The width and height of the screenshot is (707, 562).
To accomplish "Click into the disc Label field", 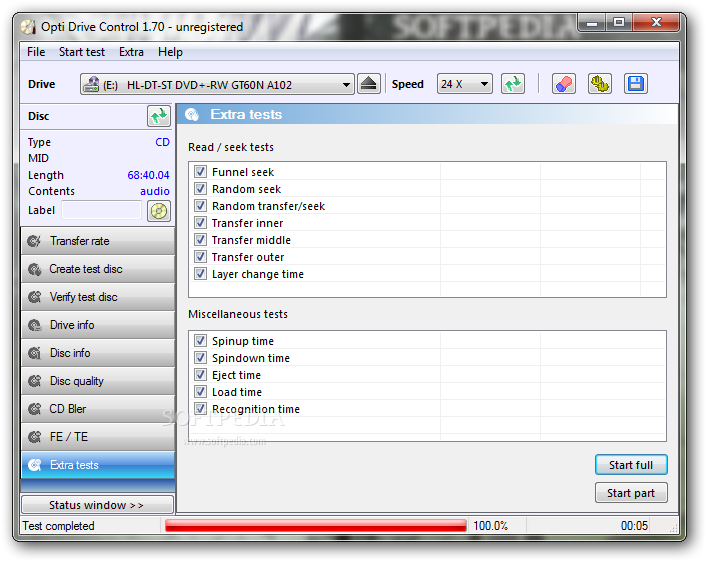I will point(101,210).
